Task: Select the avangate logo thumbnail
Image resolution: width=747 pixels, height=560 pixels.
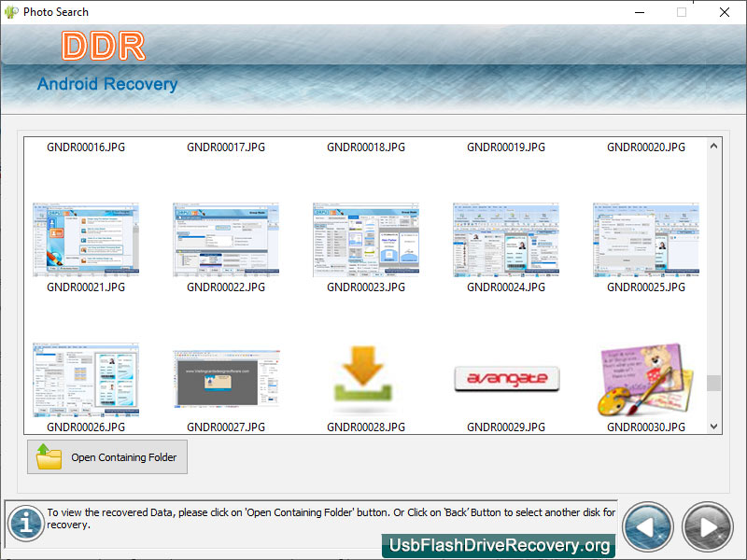Action: 506,379
